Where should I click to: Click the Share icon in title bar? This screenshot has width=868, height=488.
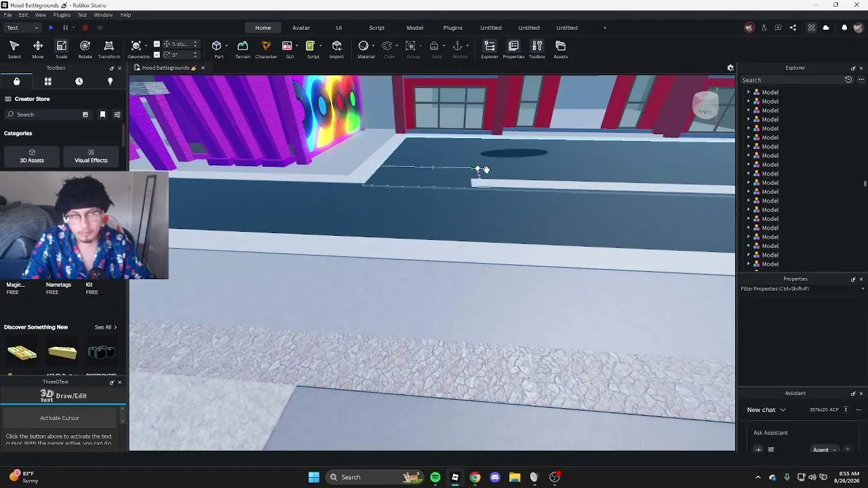click(793, 28)
